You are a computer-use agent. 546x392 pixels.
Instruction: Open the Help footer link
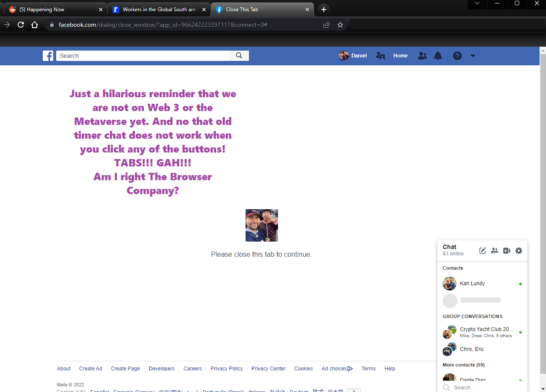pyautogui.click(x=390, y=369)
